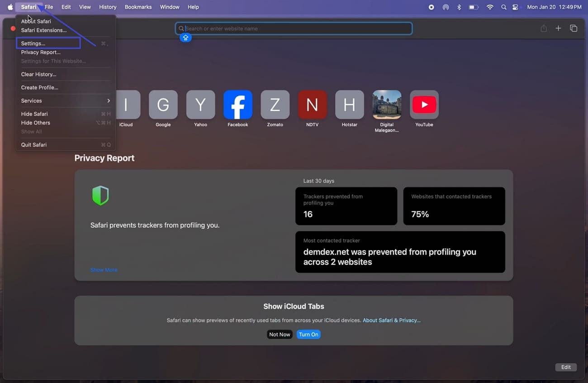Open the NDTV favorite tile
The image size is (588, 383).
point(312,105)
